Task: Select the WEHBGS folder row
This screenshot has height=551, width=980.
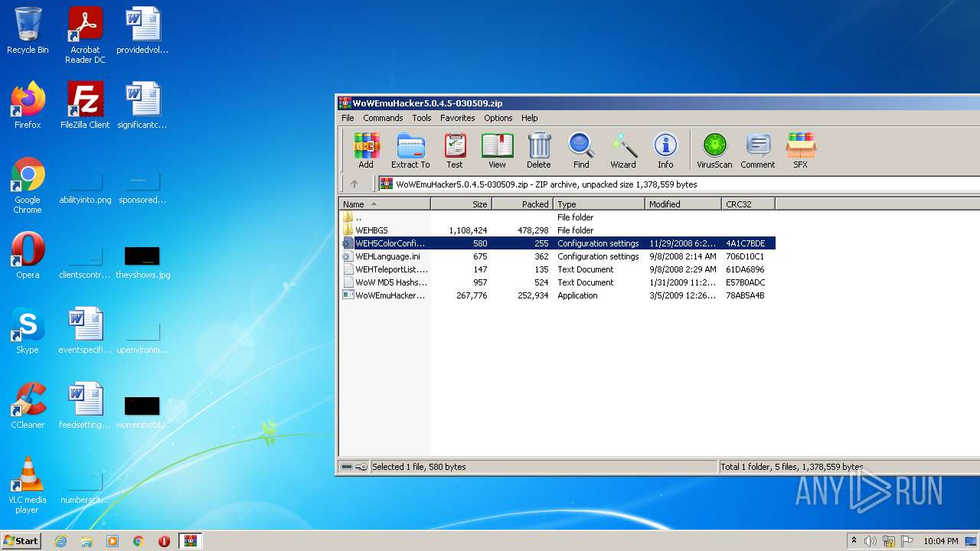Action: (x=557, y=230)
